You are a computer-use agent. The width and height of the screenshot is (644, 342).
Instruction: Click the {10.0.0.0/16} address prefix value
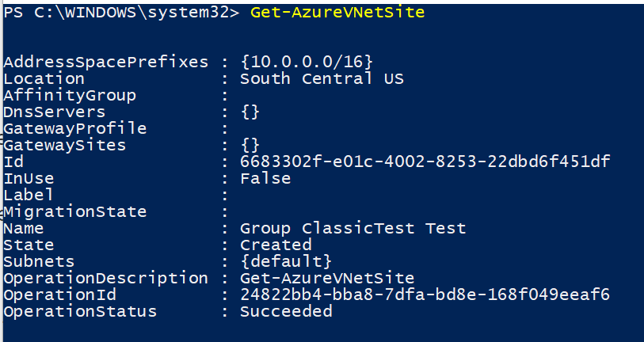306,62
